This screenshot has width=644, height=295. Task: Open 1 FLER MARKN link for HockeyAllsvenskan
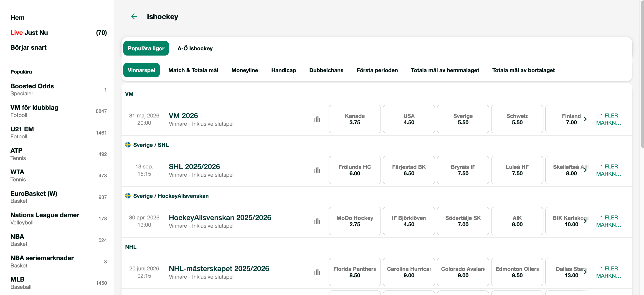609,221
